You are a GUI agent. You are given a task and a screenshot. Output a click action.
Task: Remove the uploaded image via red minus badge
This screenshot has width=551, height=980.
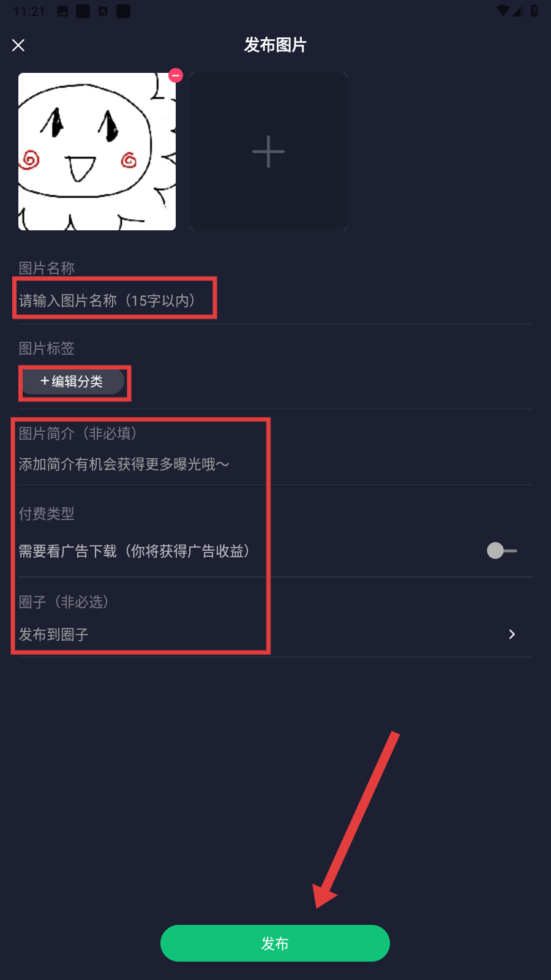coord(176,75)
